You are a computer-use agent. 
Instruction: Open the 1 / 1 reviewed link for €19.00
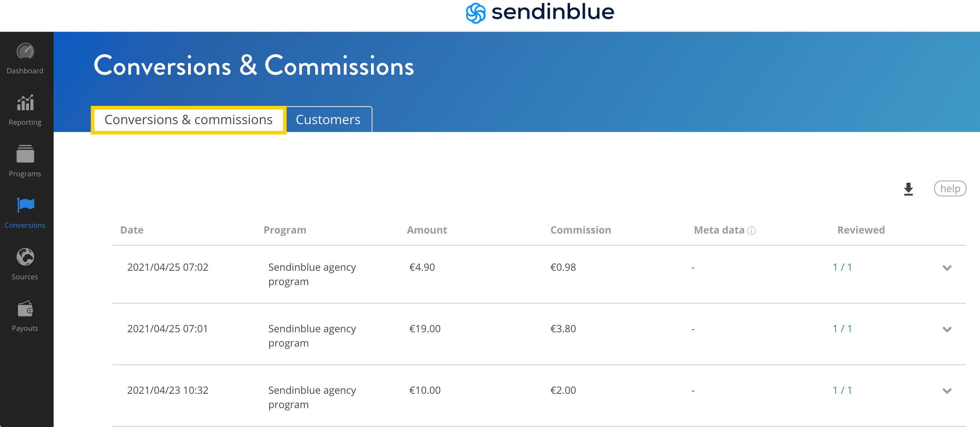point(842,328)
